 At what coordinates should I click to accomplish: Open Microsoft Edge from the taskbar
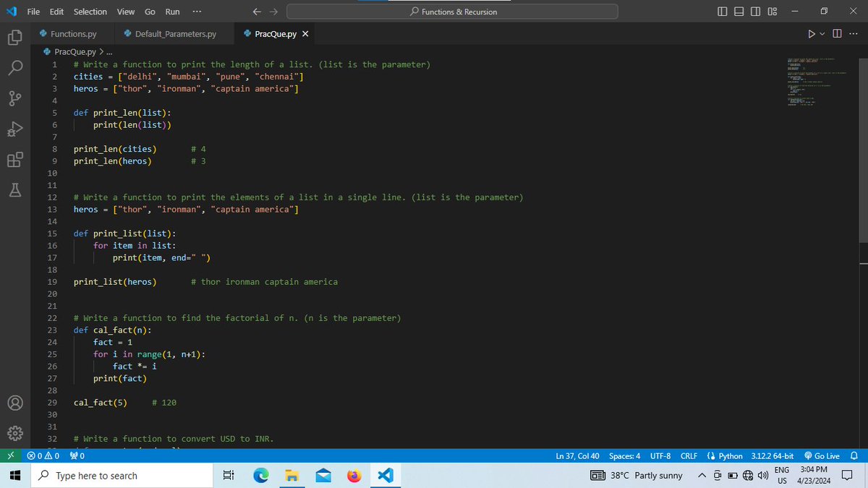coord(260,476)
